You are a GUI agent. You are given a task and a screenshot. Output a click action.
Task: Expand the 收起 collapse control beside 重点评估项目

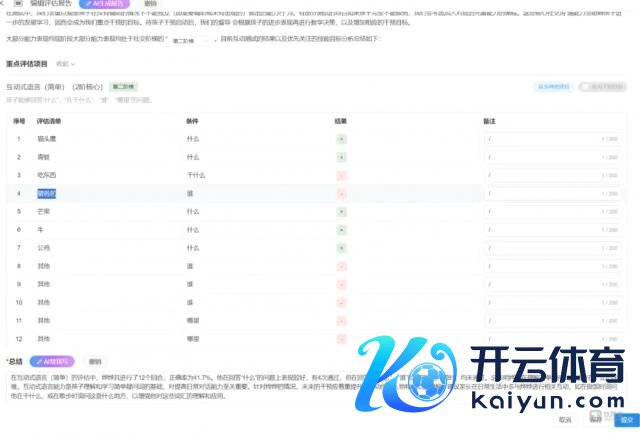click(65, 63)
